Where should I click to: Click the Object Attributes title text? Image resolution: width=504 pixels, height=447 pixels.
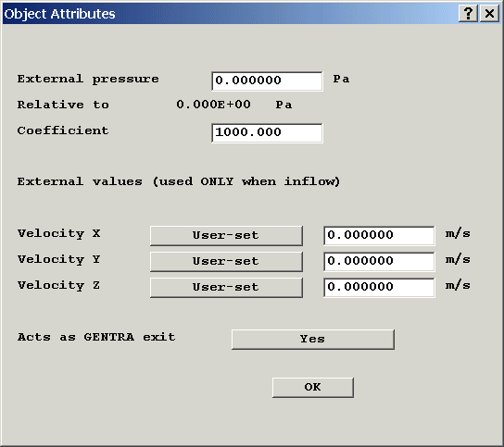[x=60, y=14]
